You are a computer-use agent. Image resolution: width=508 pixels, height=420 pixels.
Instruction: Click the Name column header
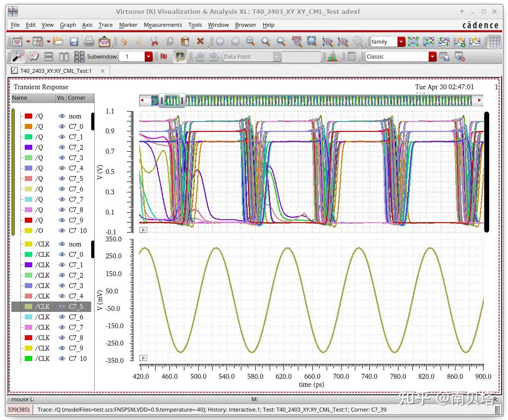(x=20, y=98)
